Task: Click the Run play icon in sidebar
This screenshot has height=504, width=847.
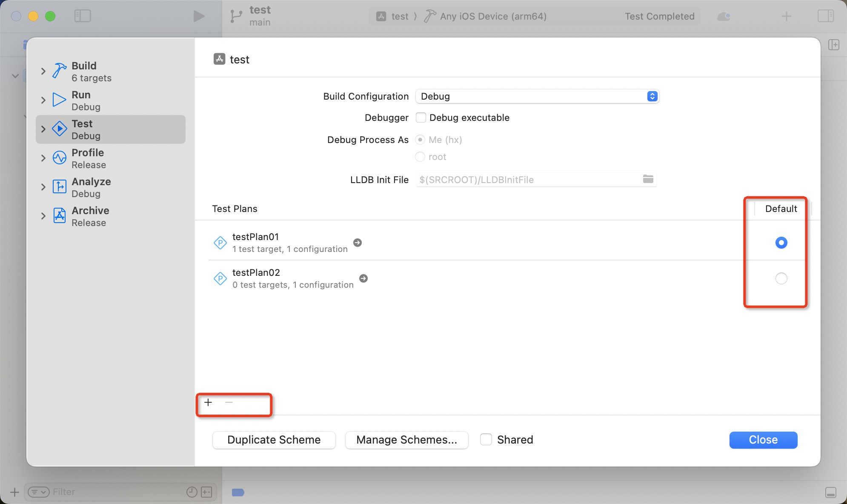Action: pos(59,100)
